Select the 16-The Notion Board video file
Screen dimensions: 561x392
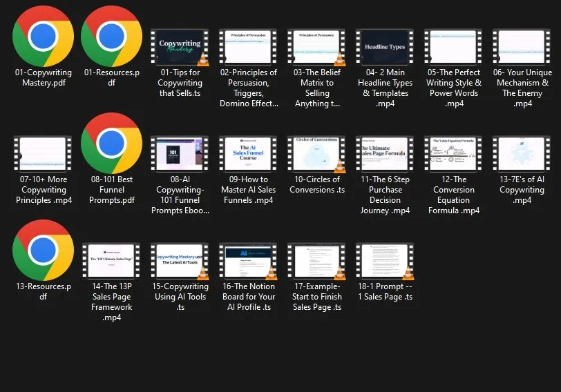pos(248,261)
